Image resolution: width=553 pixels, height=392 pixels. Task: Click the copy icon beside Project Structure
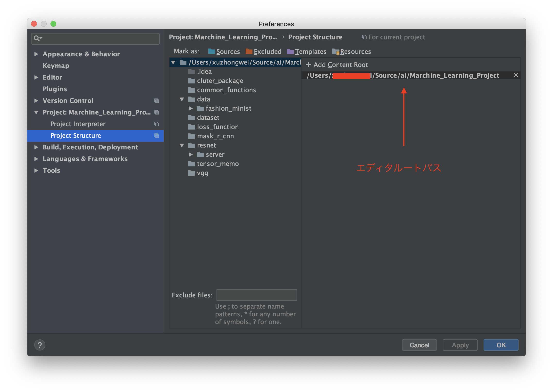click(x=157, y=136)
